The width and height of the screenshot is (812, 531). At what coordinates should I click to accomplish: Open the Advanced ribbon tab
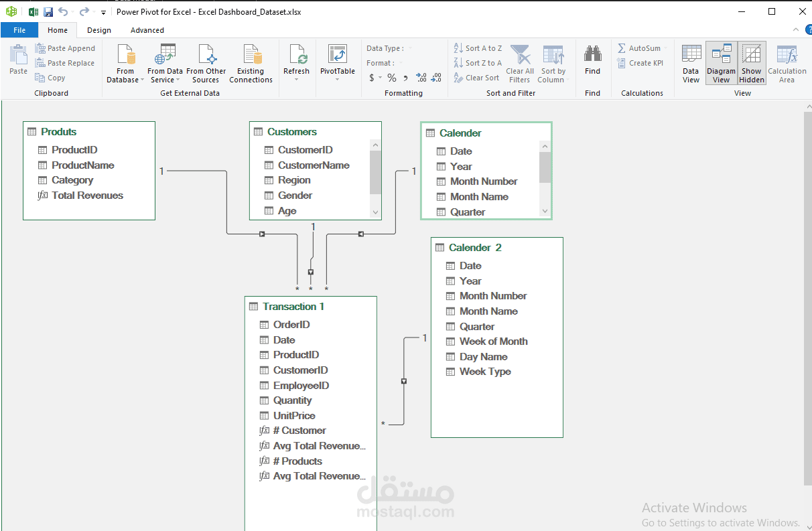147,30
